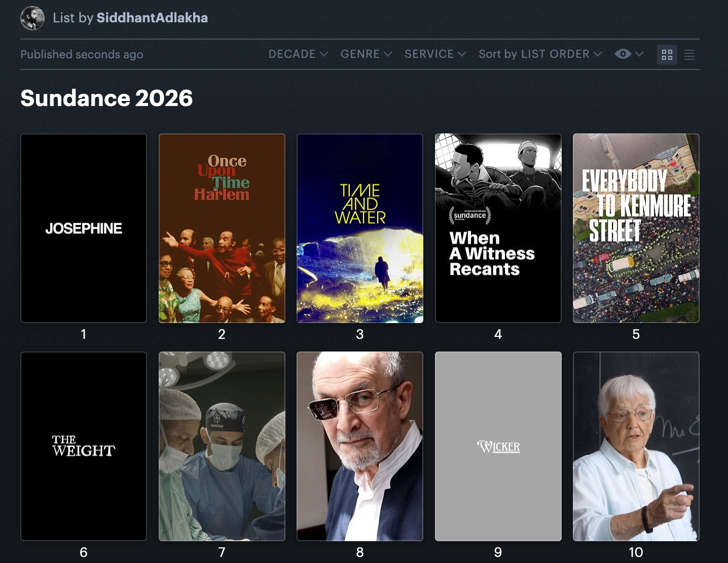Image resolution: width=728 pixels, height=563 pixels.
Task: Click When A Witness Recants poster
Action: (498, 228)
